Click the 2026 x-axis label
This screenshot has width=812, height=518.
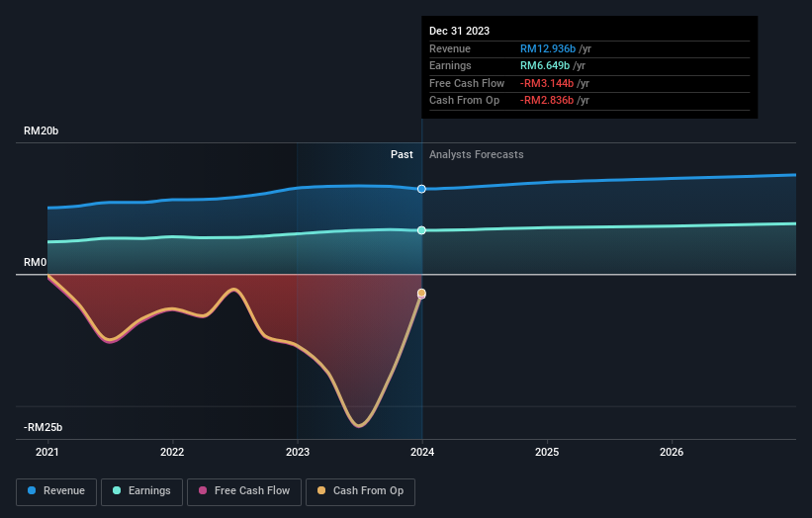(x=672, y=453)
